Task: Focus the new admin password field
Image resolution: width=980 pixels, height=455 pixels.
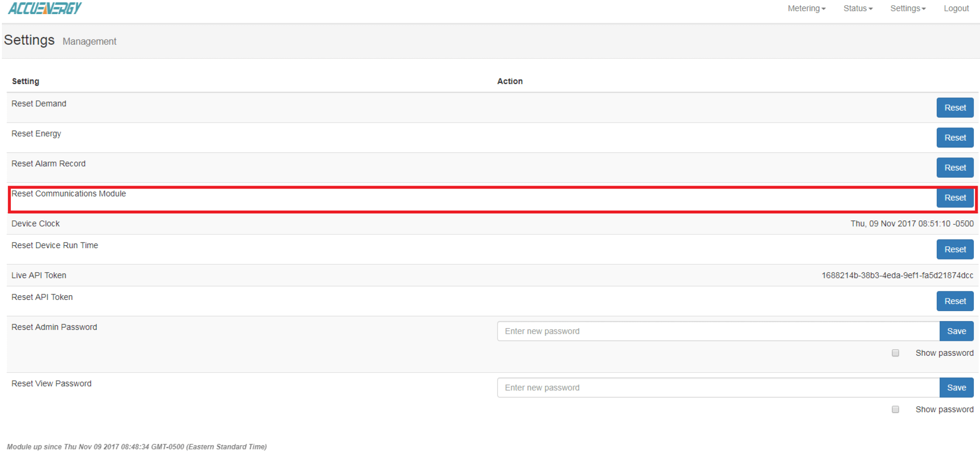Action: pos(718,331)
